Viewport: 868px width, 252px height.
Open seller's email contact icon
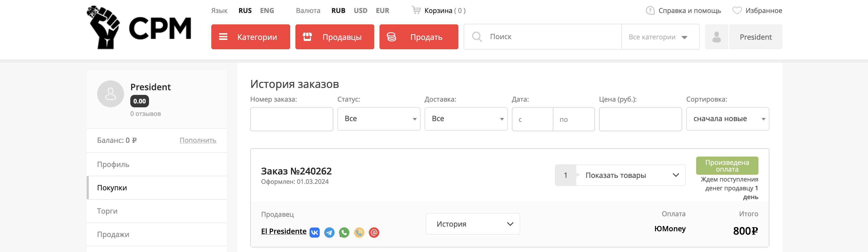[374, 233]
